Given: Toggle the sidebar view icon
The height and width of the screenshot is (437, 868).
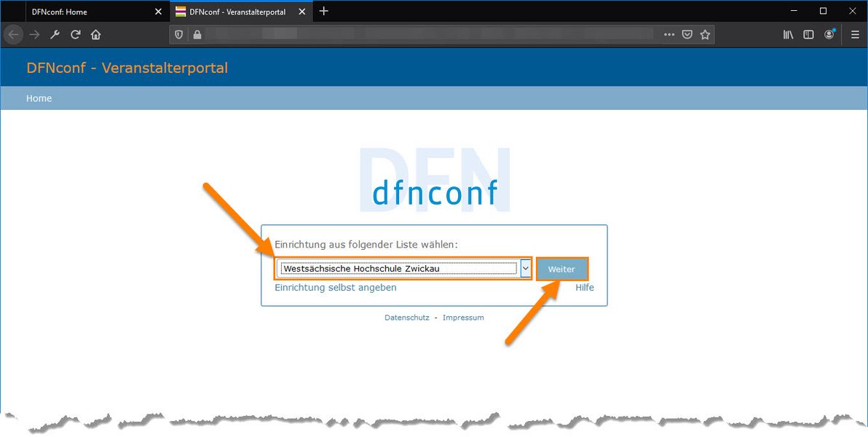Looking at the screenshot, I should pyautogui.click(x=809, y=35).
